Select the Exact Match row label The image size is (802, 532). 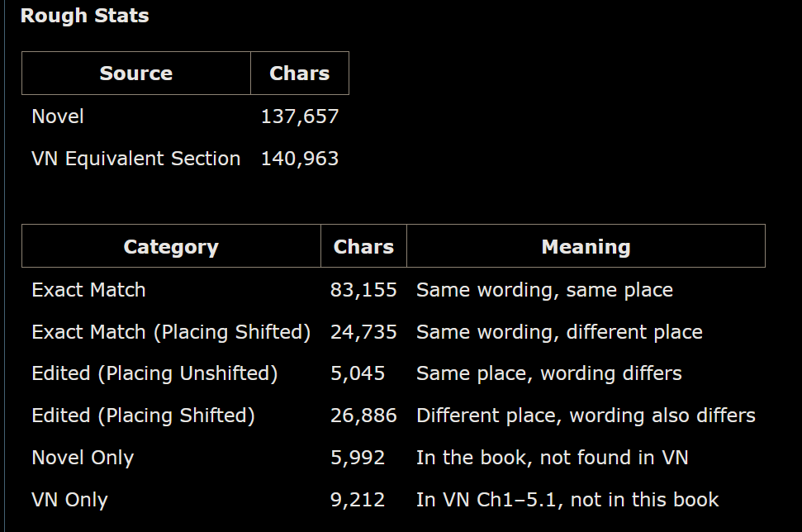click(88, 290)
